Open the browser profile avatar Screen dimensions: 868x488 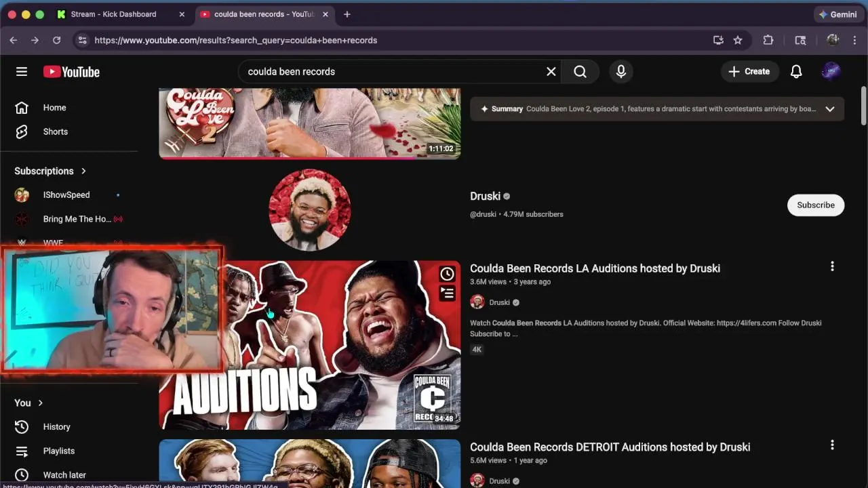coord(833,40)
